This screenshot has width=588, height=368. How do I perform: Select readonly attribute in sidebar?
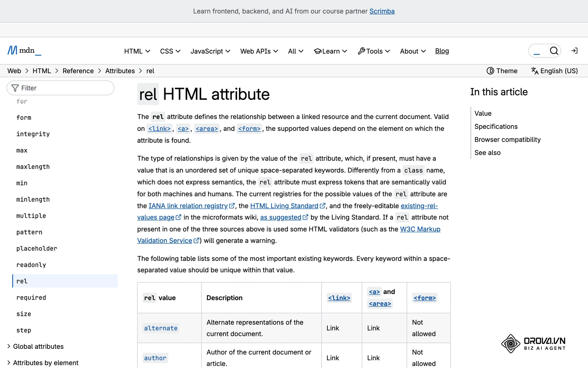coord(31,265)
